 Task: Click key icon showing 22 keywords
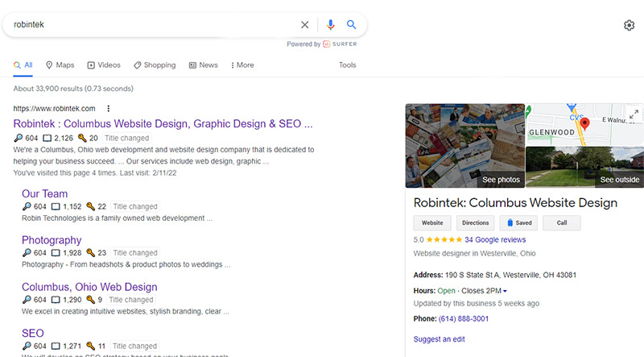tap(91, 206)
